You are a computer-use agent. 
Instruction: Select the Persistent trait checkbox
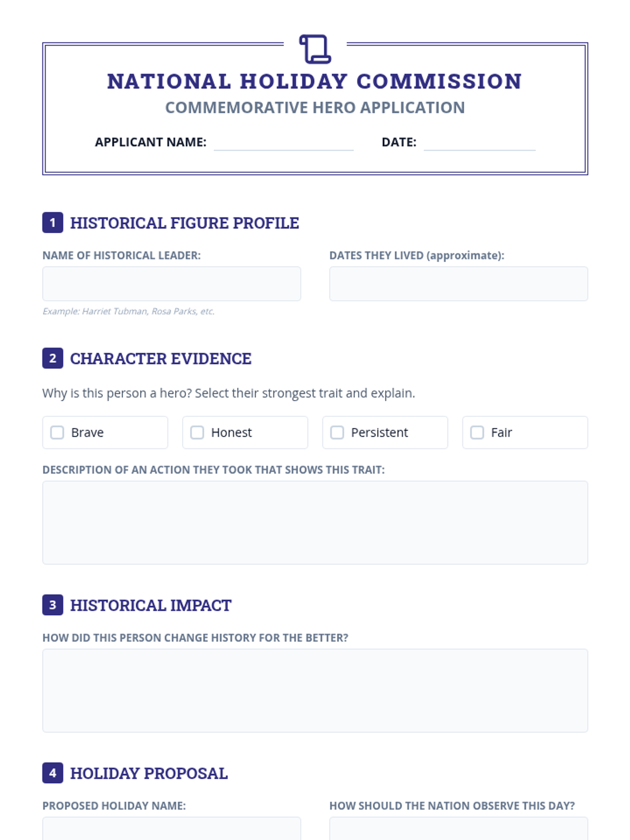[x=337, y=433]
